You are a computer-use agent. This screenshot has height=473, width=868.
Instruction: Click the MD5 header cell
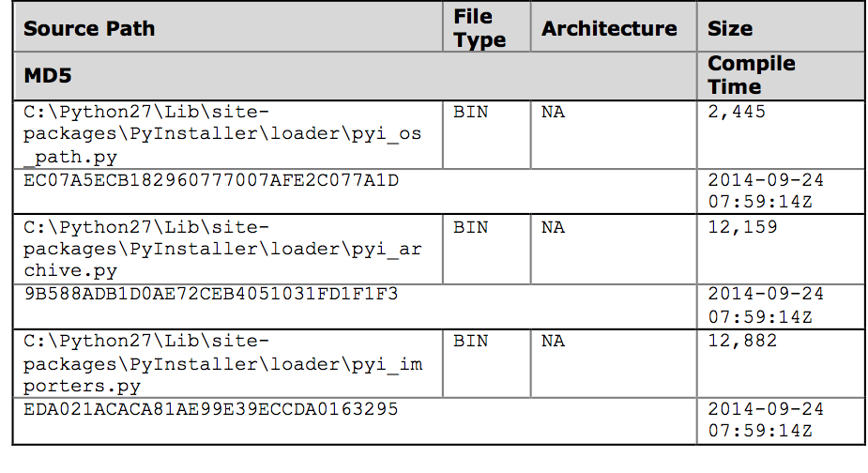click(48, 76)
